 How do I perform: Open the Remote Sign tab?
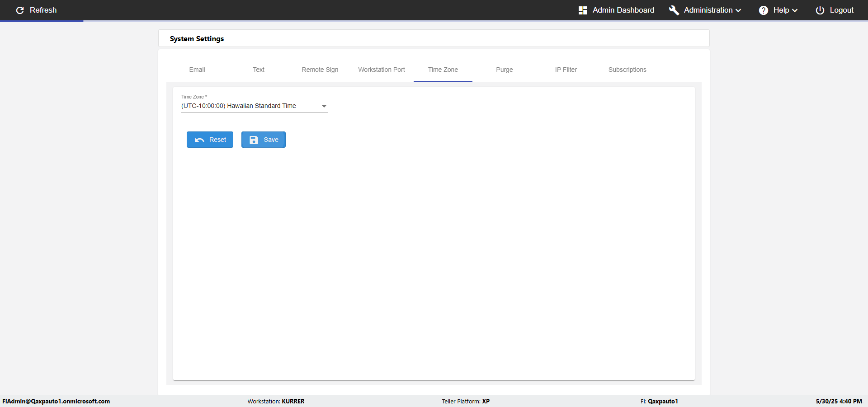pyautogui.click(x=320, y=70)
